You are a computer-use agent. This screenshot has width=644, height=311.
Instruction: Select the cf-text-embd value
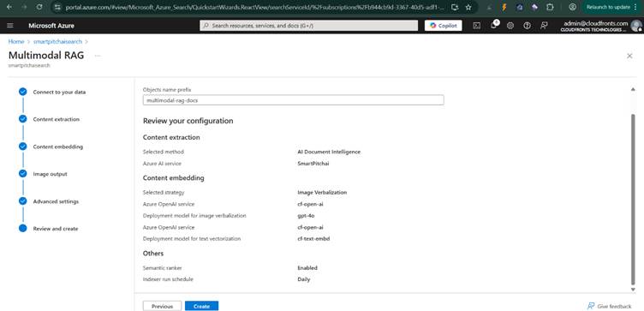point(313,238)
